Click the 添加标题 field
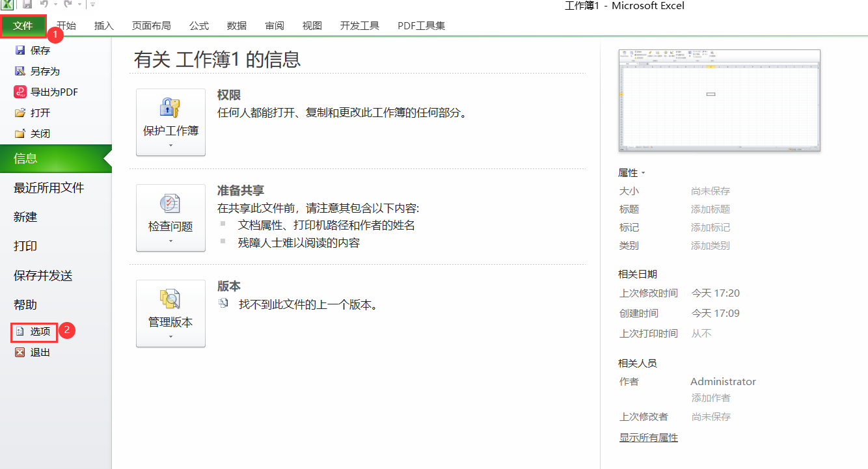The height and width of the screenshot is (469, 868). pos(711,209)
